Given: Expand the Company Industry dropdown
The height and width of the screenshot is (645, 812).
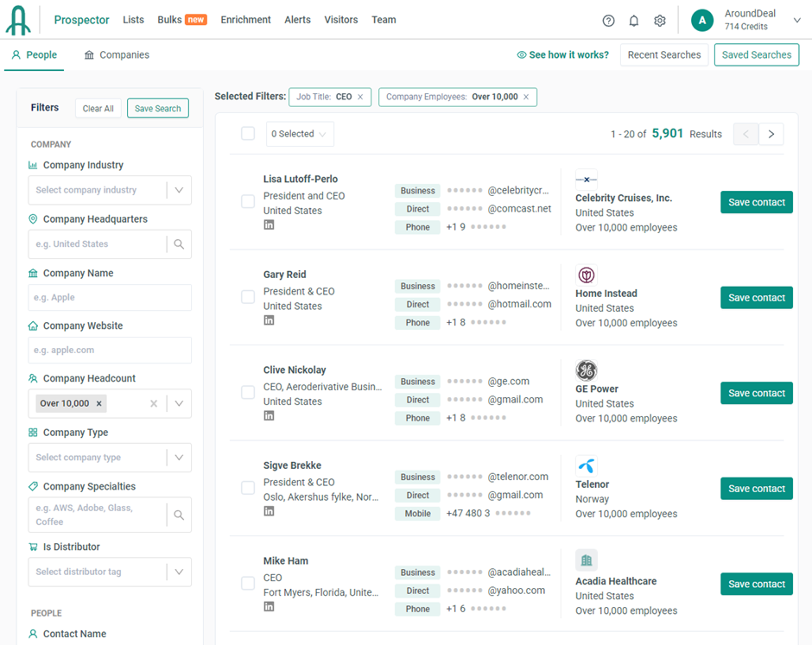Looking at the screenshot, I should (x=179, y=190).
